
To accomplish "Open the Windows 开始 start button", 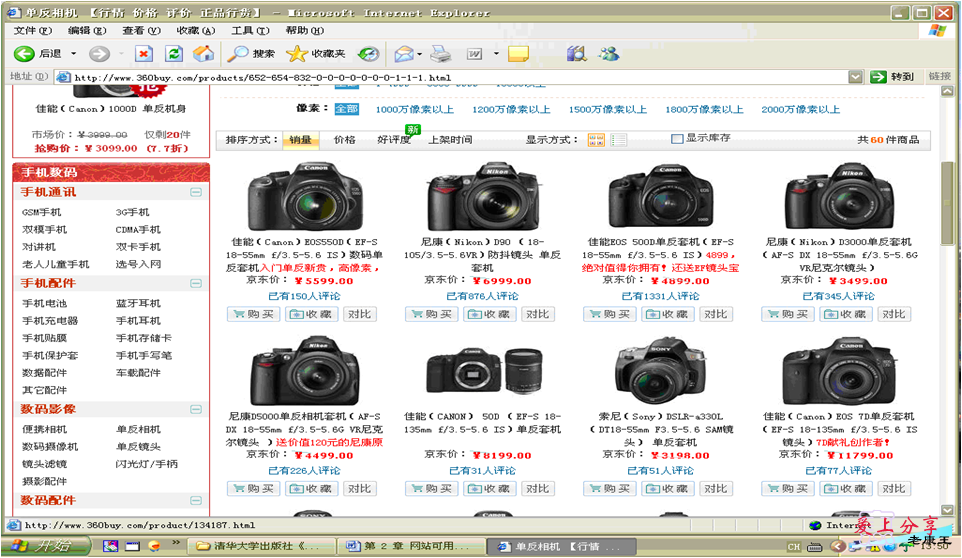I will click(x=47, y=545).
